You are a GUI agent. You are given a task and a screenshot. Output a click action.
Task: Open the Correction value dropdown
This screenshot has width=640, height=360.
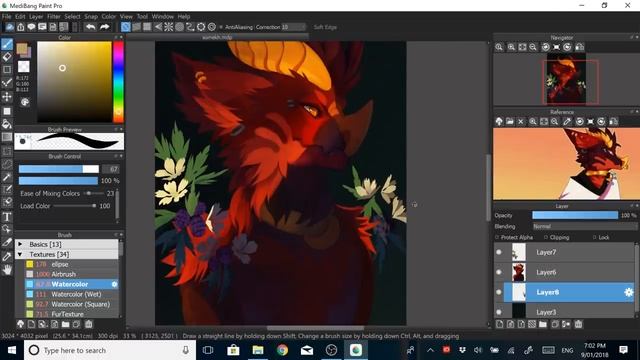click(293, 27)
